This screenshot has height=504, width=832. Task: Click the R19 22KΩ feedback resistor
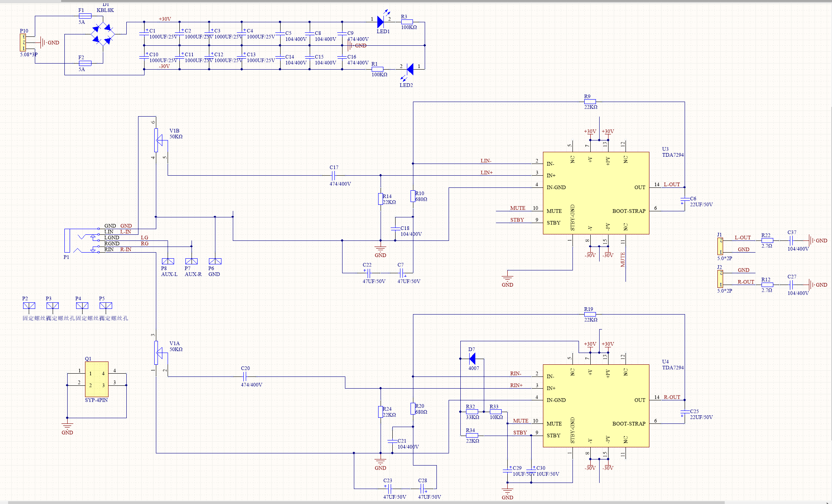[x=590, y=314]
